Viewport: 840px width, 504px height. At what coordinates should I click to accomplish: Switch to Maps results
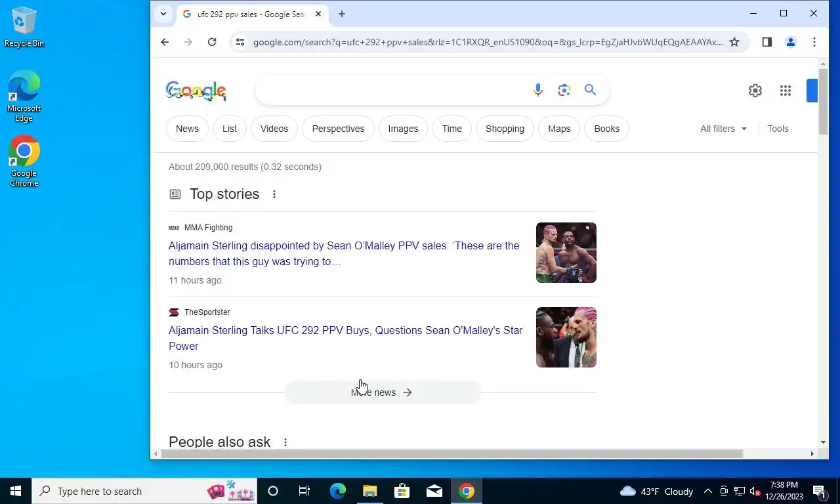[559, 129]
